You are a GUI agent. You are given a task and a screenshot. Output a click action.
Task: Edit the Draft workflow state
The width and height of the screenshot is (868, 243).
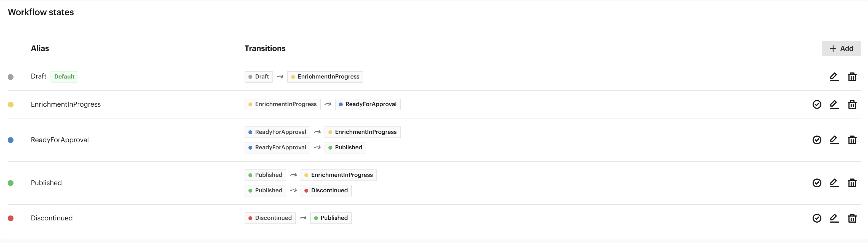[834, 77]
